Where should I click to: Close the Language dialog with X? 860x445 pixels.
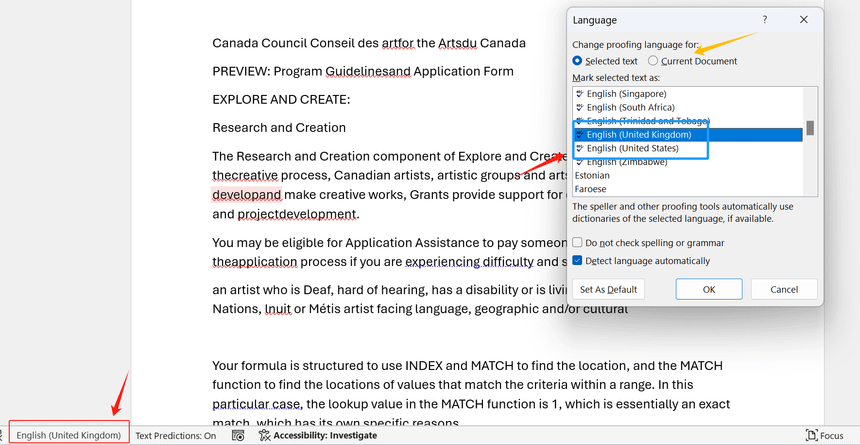coord(804,20)
